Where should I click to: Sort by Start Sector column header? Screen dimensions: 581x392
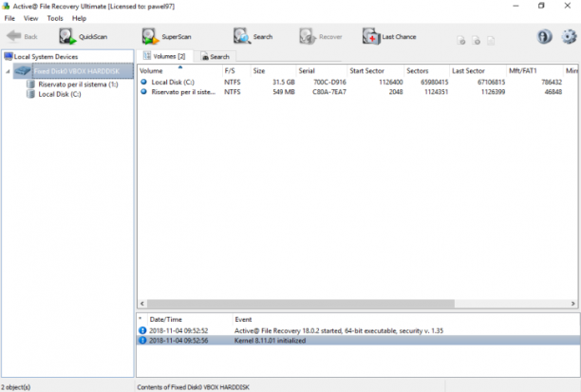pyautogui.click(x=376, y=71)
